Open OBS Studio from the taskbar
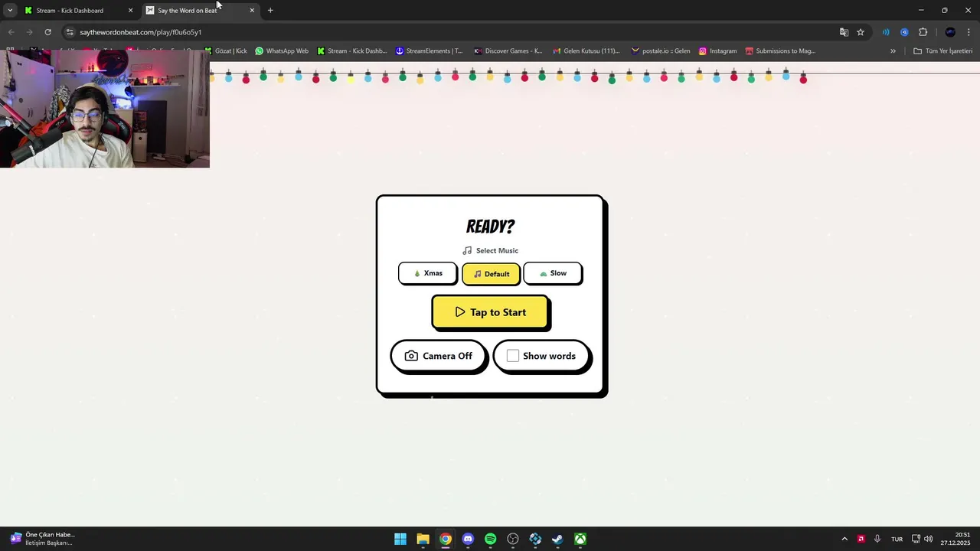The width and height of the screenshot is (980, 551). tap(513, 539)
